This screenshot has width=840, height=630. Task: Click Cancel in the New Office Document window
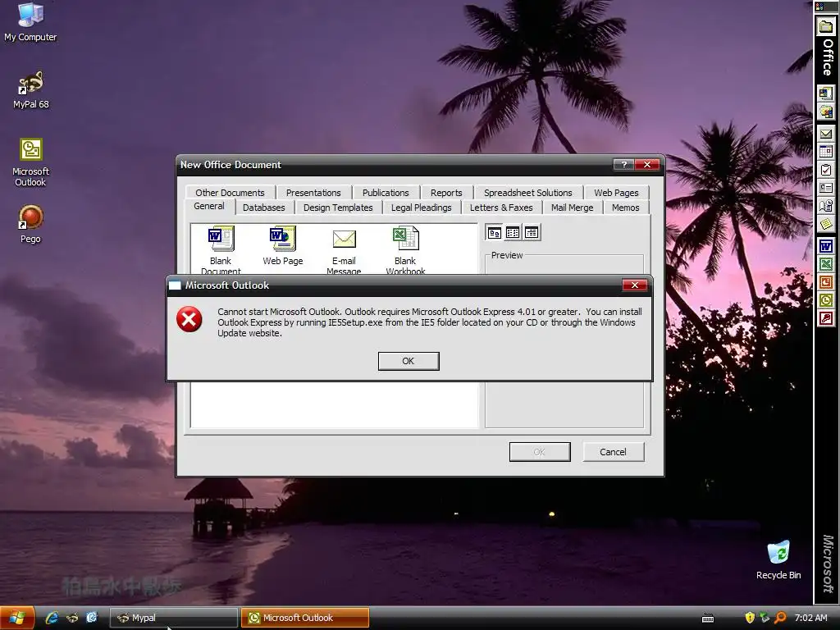coord(613,452)
